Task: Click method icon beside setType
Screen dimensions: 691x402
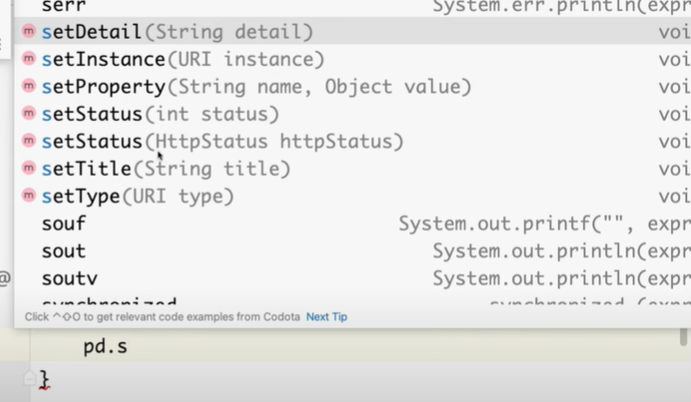Action: click(29, 195)
